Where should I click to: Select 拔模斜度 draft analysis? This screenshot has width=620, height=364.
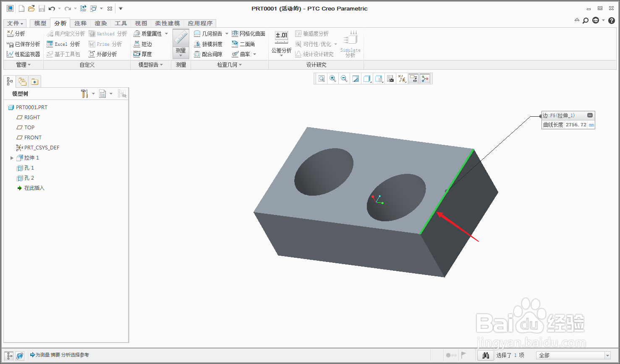tap(208, 44)
